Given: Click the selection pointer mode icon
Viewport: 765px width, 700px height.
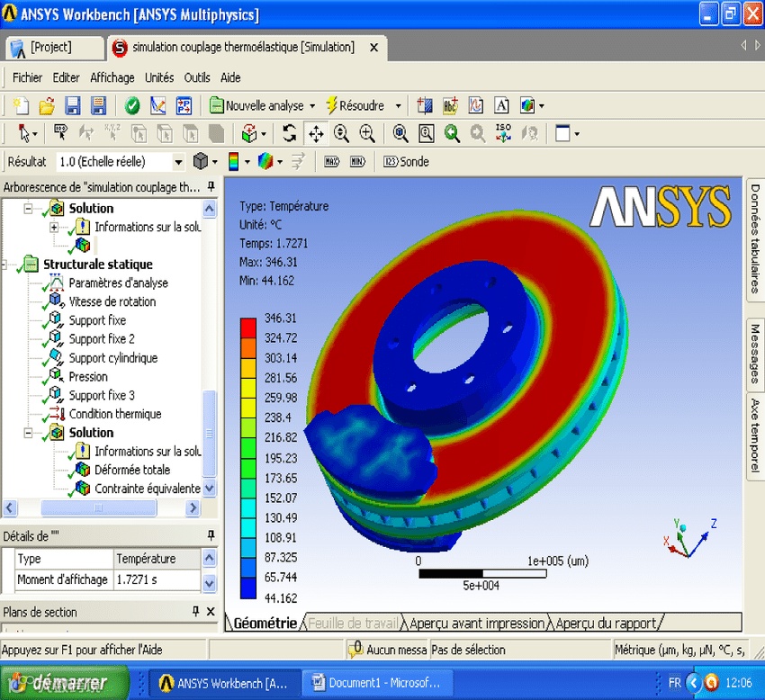Looking at the screenshot, I should pyautogui.click(x=23, y=133).
